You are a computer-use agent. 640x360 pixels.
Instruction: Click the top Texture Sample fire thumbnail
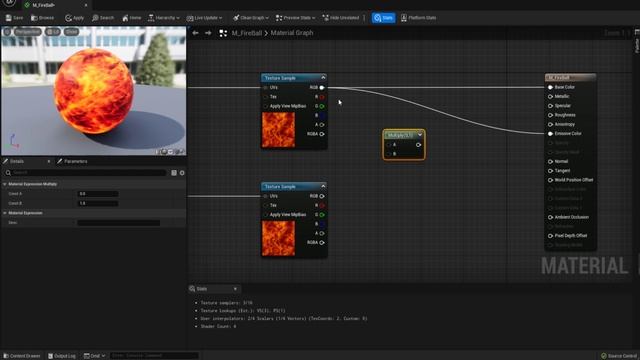(278, 130)
